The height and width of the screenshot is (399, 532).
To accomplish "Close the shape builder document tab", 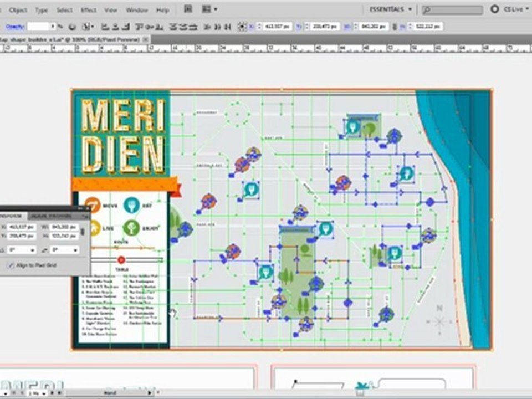I will (x=145, y=39).
